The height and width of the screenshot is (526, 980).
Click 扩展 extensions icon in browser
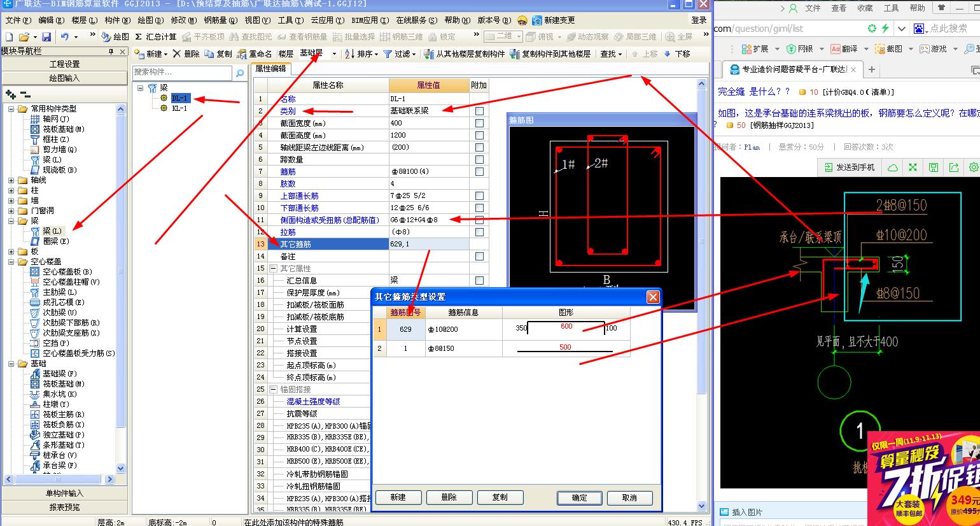pos(755,49)
